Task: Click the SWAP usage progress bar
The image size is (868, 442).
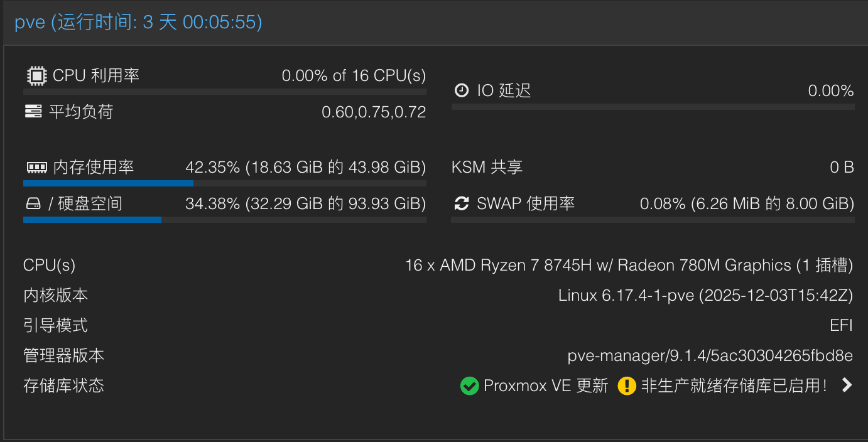Action: (x=653, y=220)
